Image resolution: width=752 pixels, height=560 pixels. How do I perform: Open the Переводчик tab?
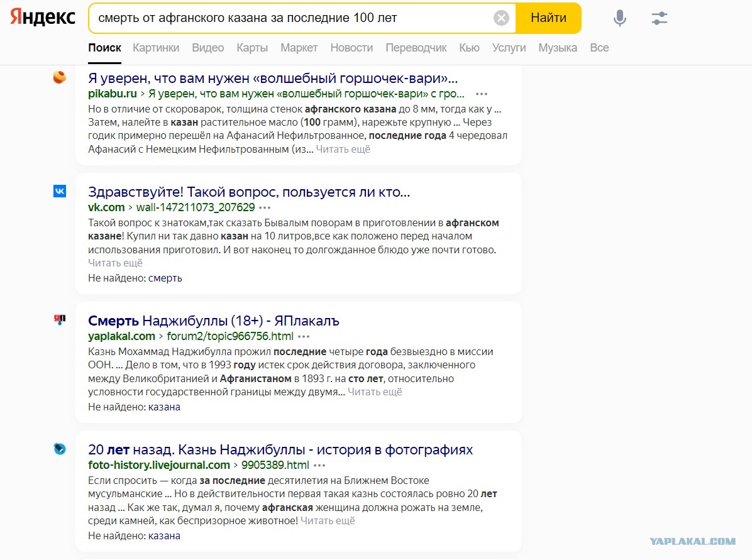point(416,48)
